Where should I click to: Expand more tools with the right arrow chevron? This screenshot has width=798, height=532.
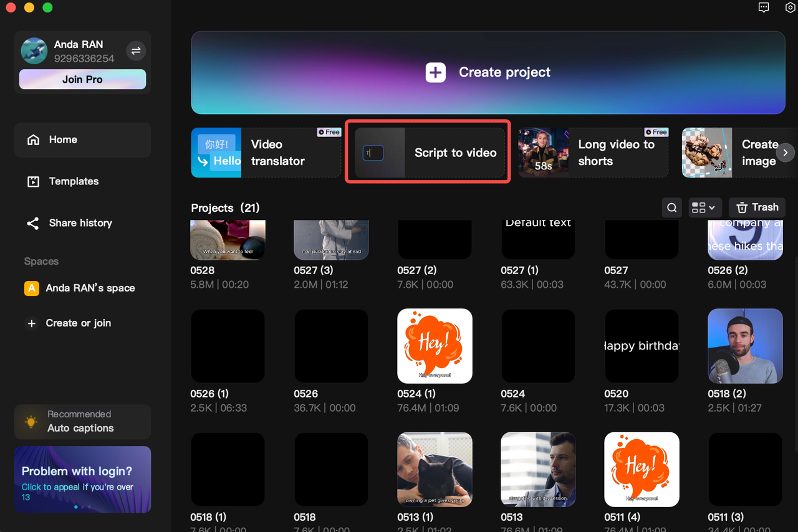785,152
